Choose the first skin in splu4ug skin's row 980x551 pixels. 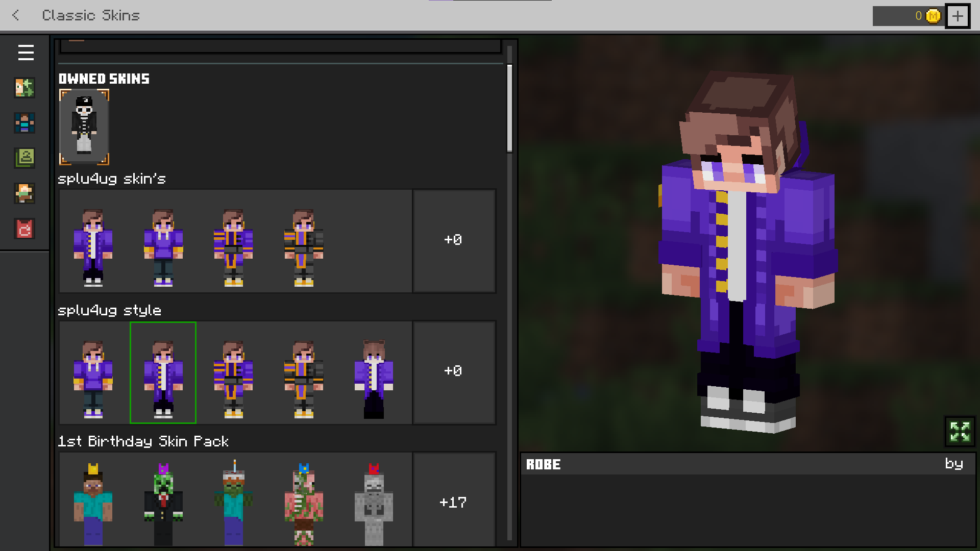pos(93,246)
